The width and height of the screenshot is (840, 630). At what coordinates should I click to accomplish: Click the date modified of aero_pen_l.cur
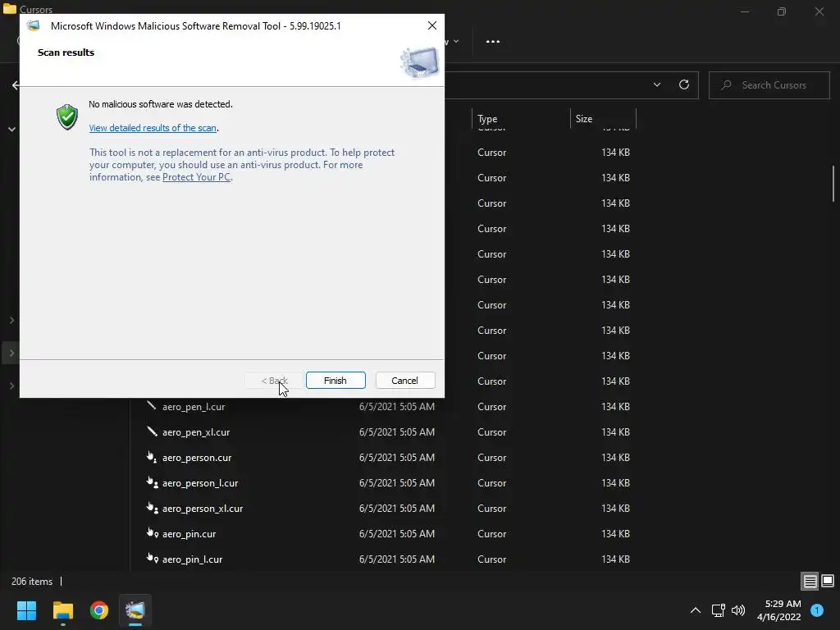point(397,407)
